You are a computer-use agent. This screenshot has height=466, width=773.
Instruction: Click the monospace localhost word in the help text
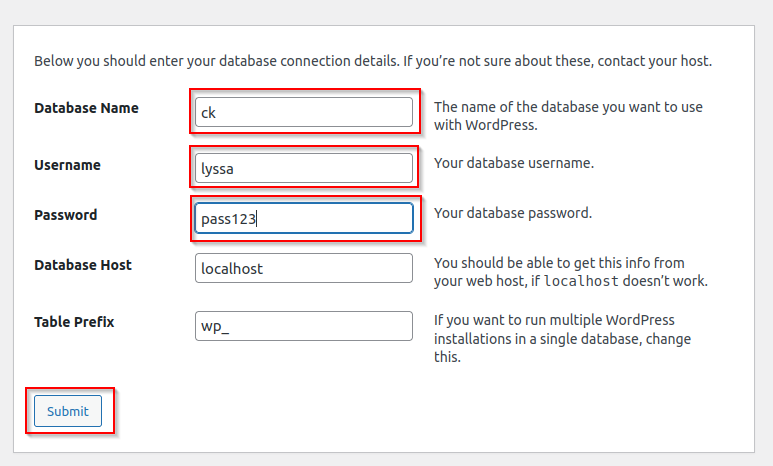[581, 281]
